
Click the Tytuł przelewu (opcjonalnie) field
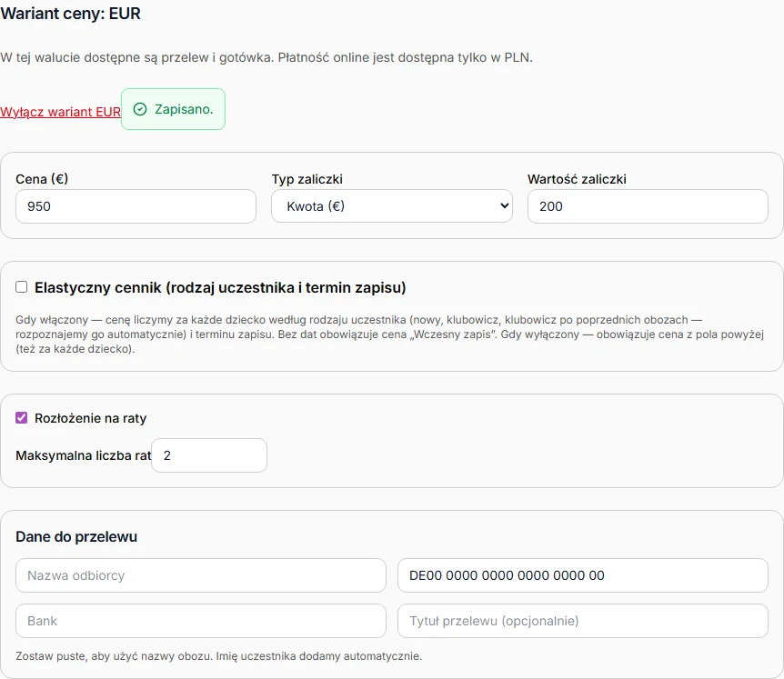(583, 621)
